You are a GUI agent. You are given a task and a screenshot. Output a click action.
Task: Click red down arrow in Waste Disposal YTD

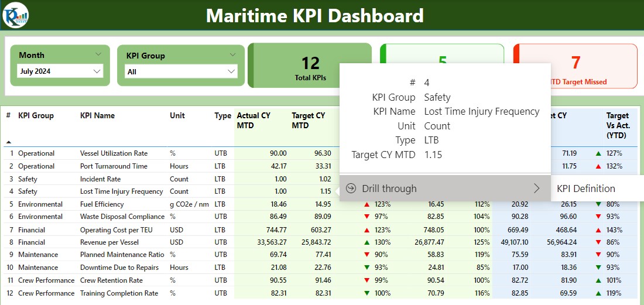click(x=598, y=217)
